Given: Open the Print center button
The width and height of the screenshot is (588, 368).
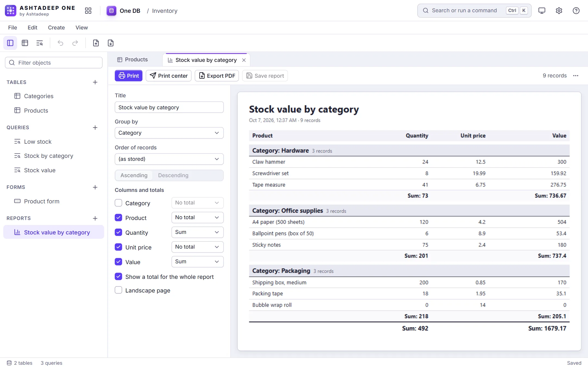Looking at the screenshot, I should pos(169,76).
